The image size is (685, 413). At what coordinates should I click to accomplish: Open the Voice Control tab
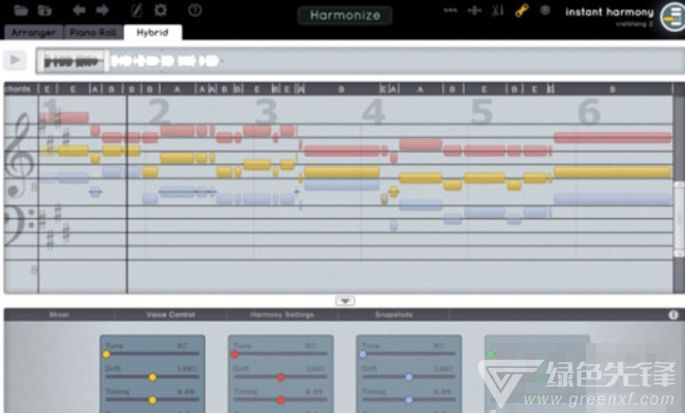(x=170, y=315)
